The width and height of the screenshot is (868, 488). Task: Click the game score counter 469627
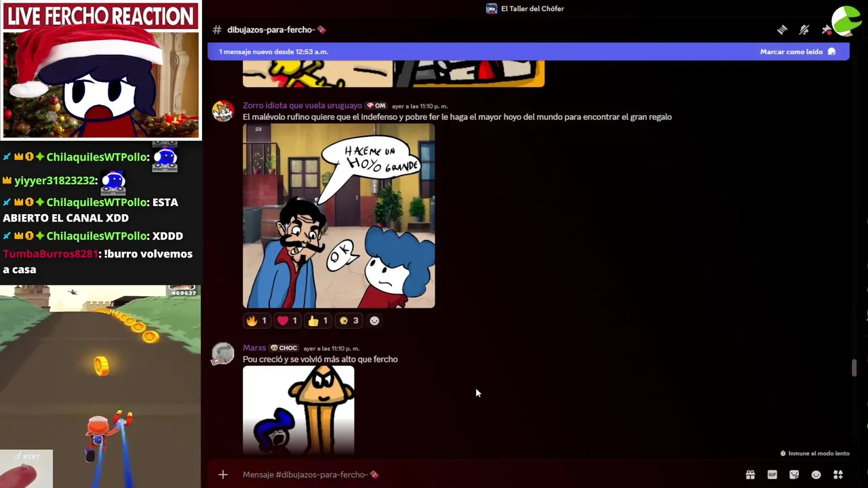(183, 293)
